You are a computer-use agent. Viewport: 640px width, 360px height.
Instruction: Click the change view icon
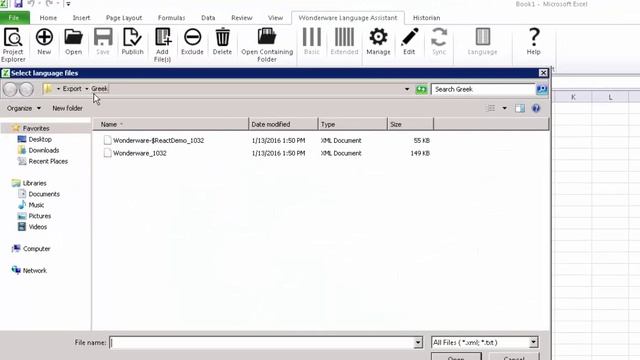click(491, 108)
